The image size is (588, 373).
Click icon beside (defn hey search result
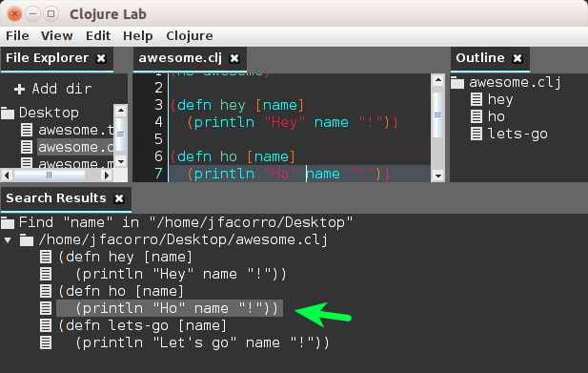click(46, 257)
